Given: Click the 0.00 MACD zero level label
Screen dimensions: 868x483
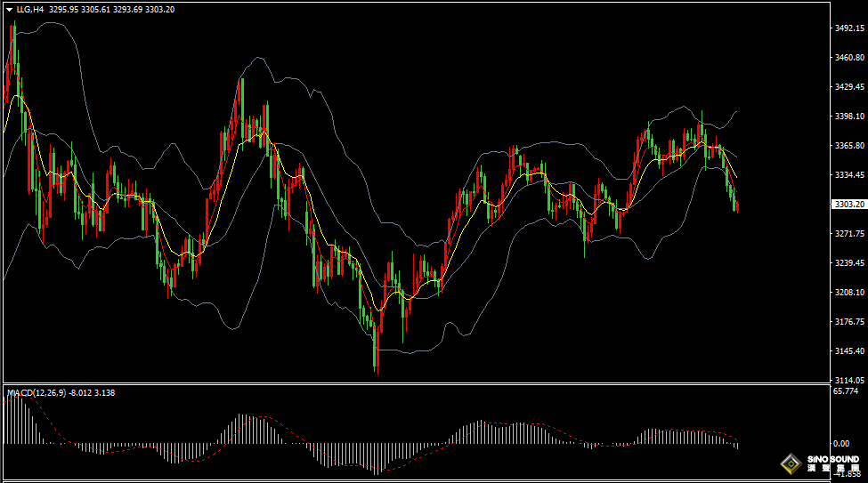Looking at the screenshot, I should (840, 443).
